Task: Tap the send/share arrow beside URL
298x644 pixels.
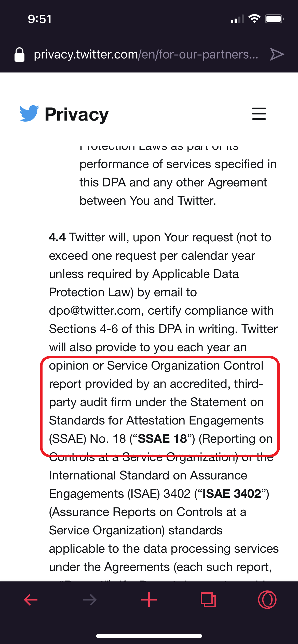Action: pos(277,54)
